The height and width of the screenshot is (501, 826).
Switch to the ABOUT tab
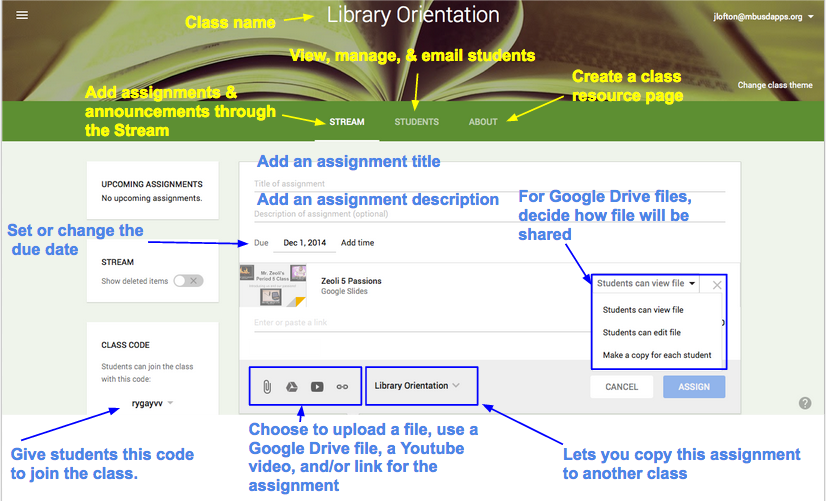483,122
